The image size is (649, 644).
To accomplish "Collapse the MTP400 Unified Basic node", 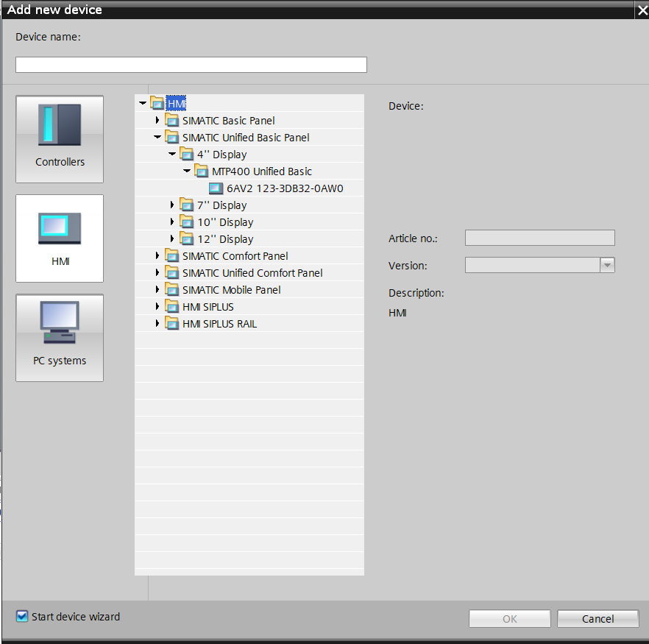I will point(187,171).
